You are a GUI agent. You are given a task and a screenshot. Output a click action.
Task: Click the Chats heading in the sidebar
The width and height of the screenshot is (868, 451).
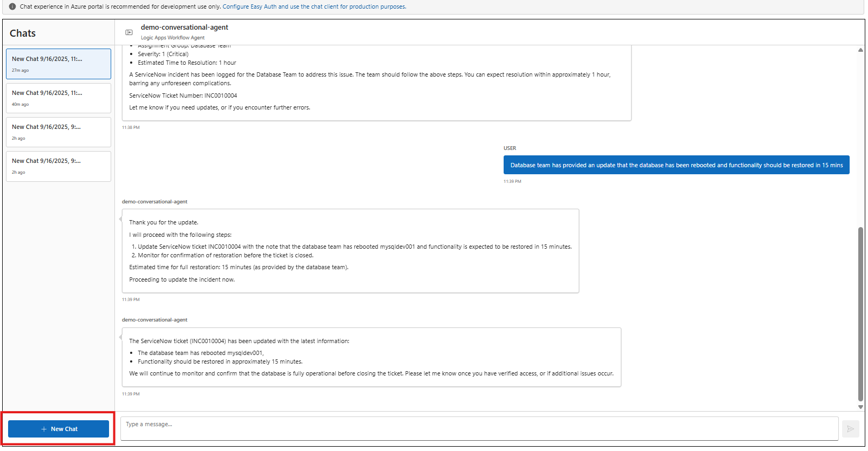(23, 33)
